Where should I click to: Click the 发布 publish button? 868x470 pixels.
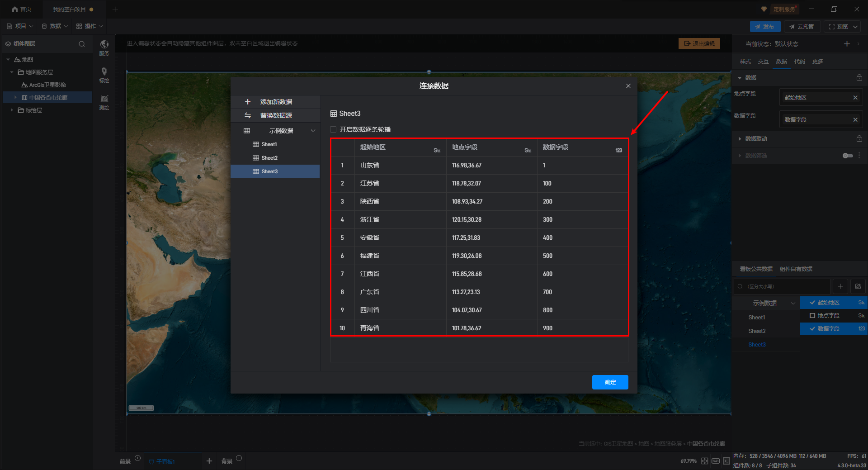765,27
